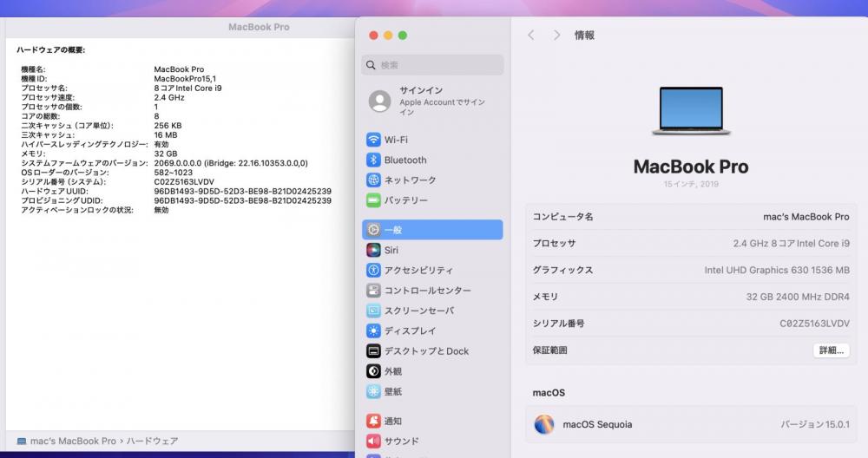Click 8コア Intel Core i9 in hardware overview
The width and height of the screenshot is (868, 458).
coord(187,88)
